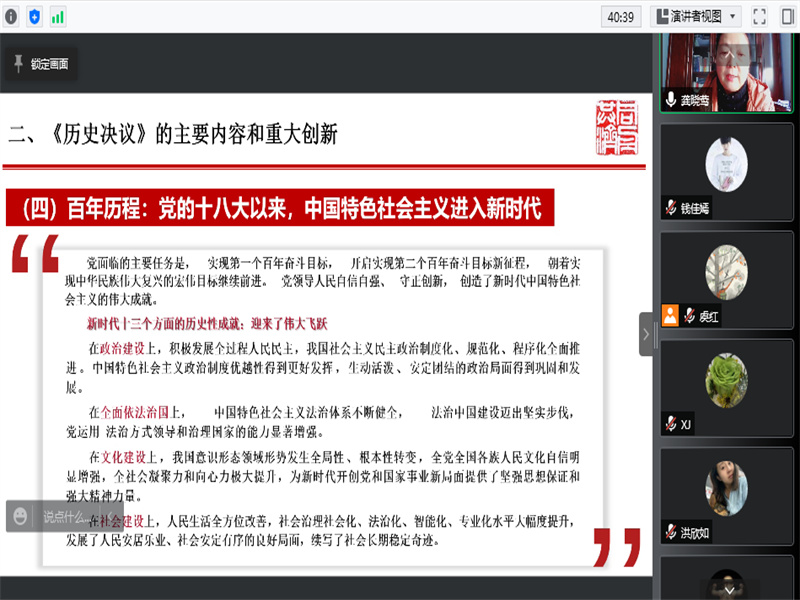This screenshot has width=800, height=600.
Task: Open the 演讲者视图 view dropdown
Action: 695,16
